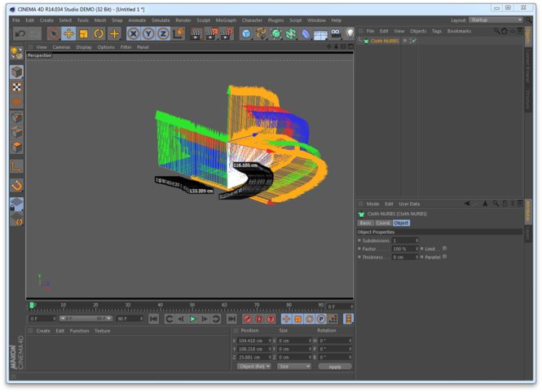
Task: Open Object Manager Tags menu
Action: [x=437, y=31]
